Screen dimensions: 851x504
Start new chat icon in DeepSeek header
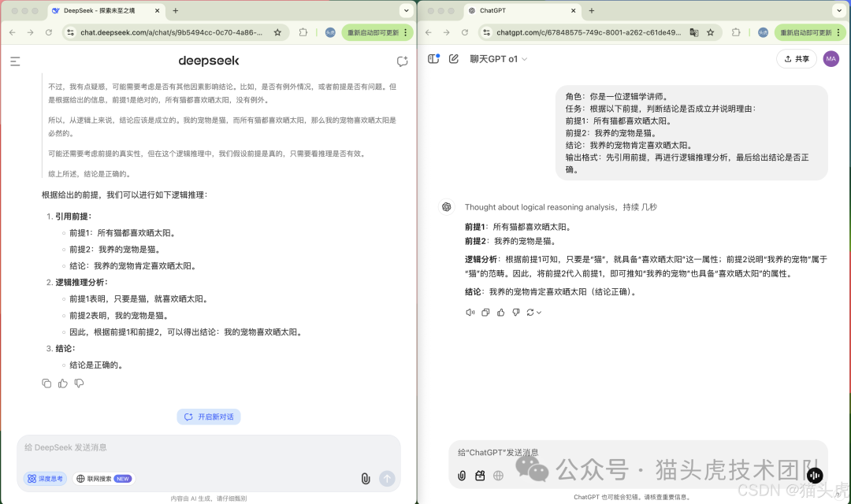coord(402,61)
